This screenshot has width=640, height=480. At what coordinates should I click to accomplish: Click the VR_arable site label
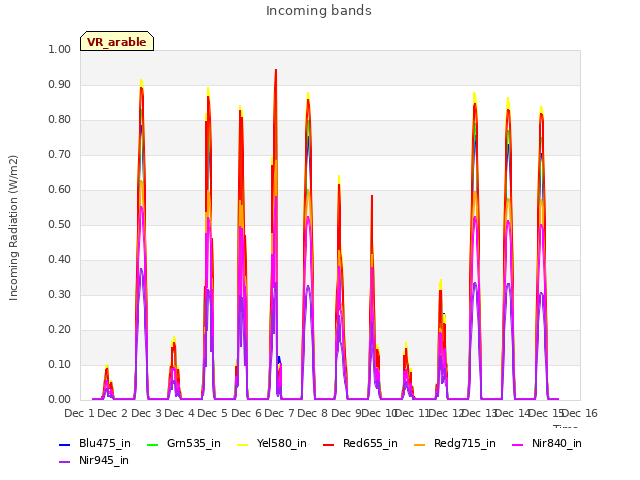[x=117, y=42]
